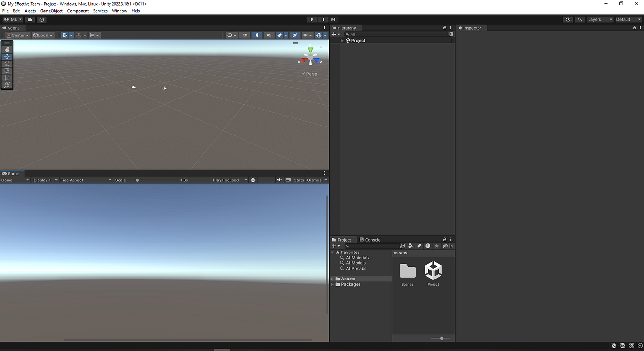Expand the Project scene in Hierarchy

point(342,41)
